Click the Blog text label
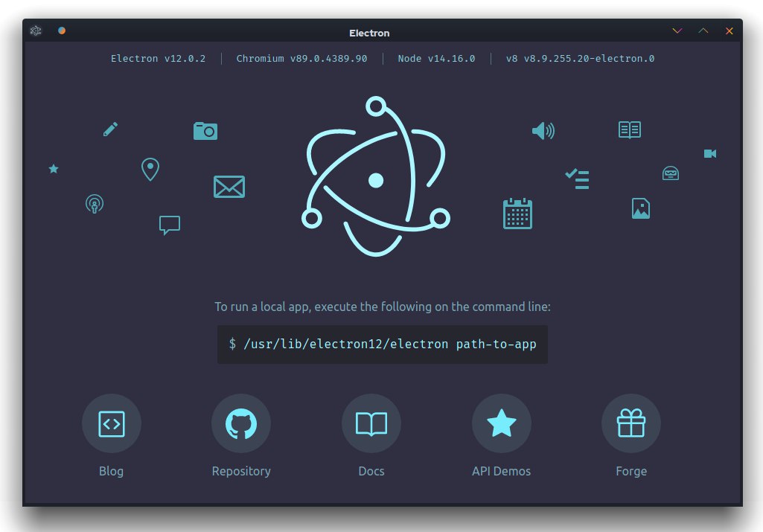This screenshot has width=763, height=532. click(x=112, y=471)
